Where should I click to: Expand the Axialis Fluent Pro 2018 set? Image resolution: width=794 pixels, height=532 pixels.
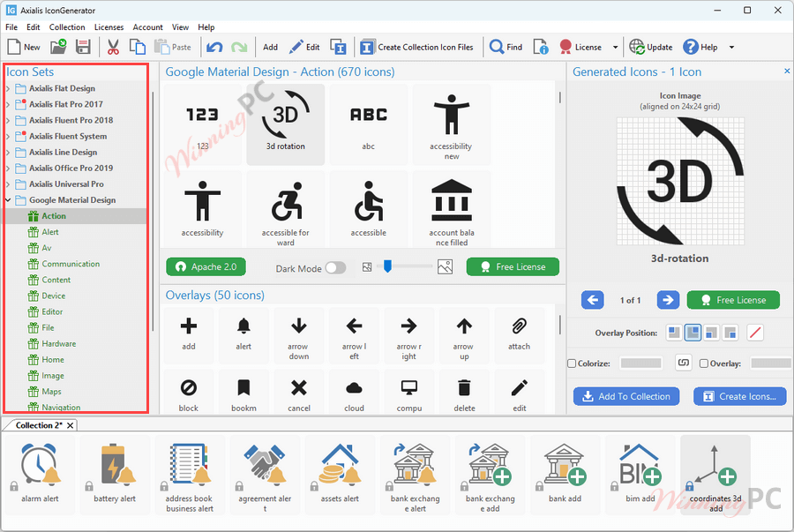click(8, 121)
